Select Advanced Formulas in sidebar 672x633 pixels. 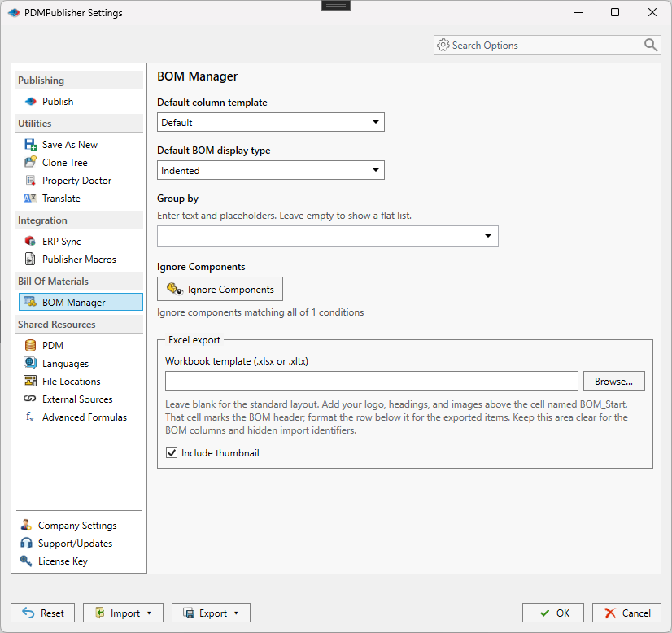[81, 417]
